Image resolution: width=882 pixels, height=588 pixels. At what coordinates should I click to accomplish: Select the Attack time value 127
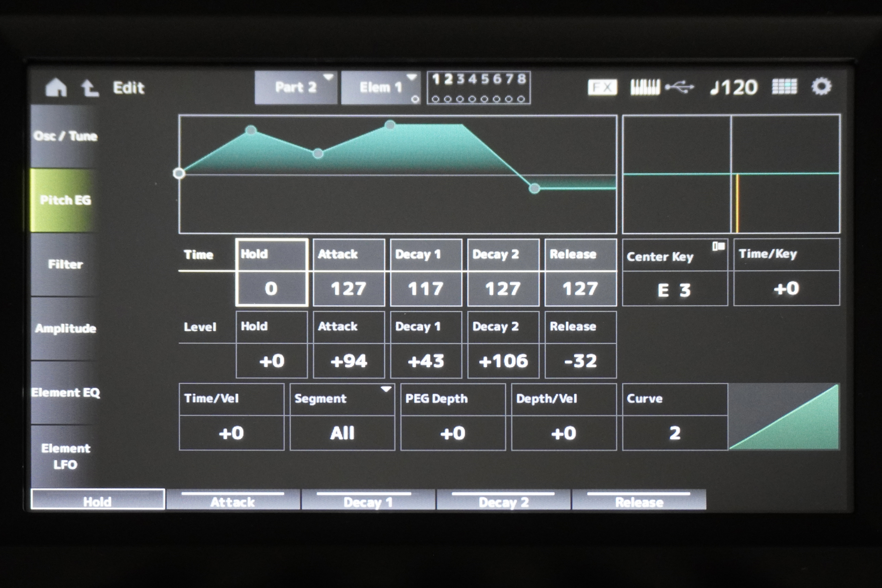tap(348, 289)
